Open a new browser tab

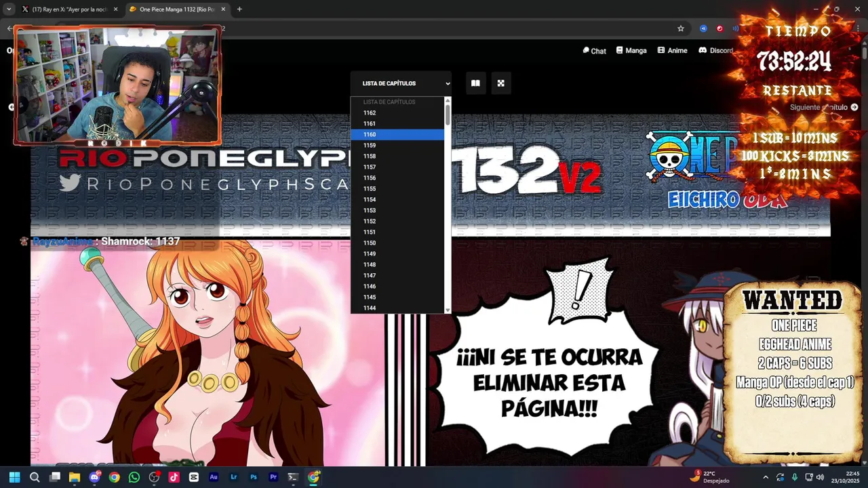click(x=239, y=9)
